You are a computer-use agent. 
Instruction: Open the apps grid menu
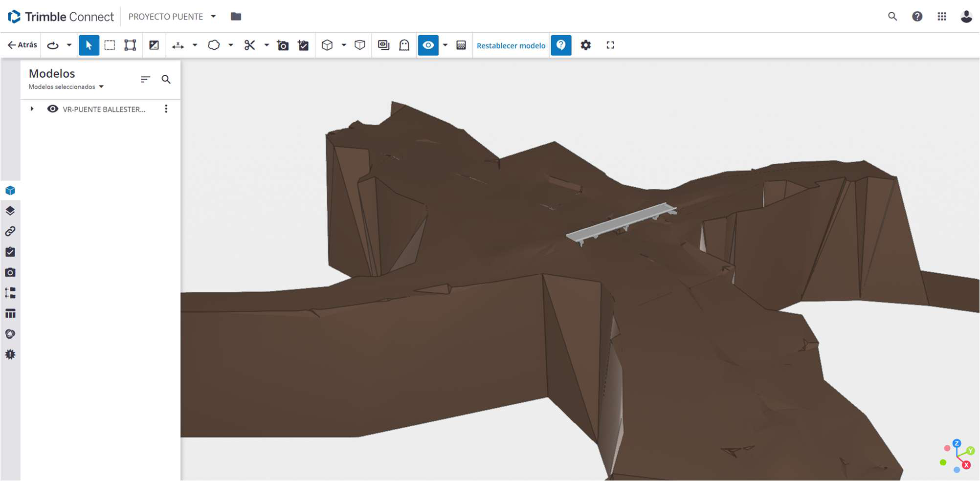(x=941, y=16)
